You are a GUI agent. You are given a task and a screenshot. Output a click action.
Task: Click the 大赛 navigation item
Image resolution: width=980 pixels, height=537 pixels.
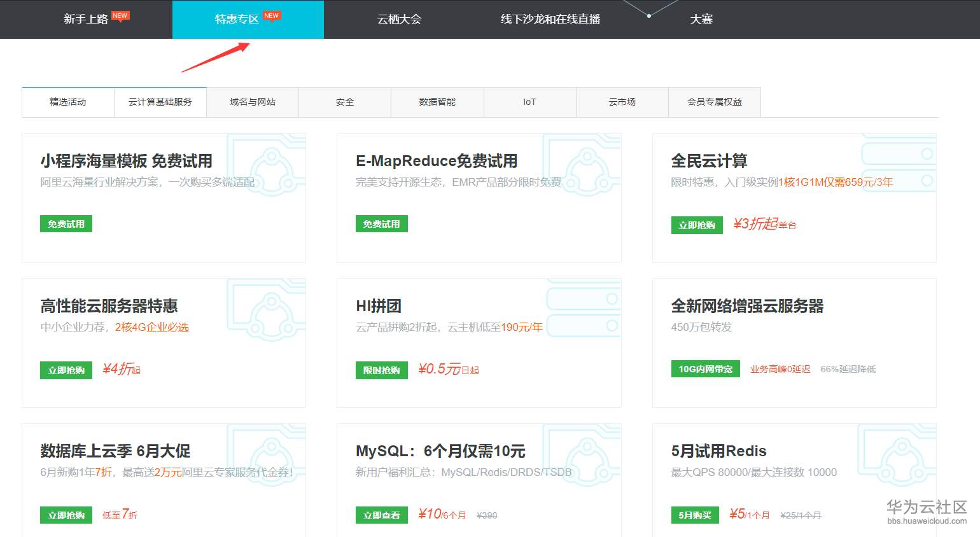(x=701, y=19)
